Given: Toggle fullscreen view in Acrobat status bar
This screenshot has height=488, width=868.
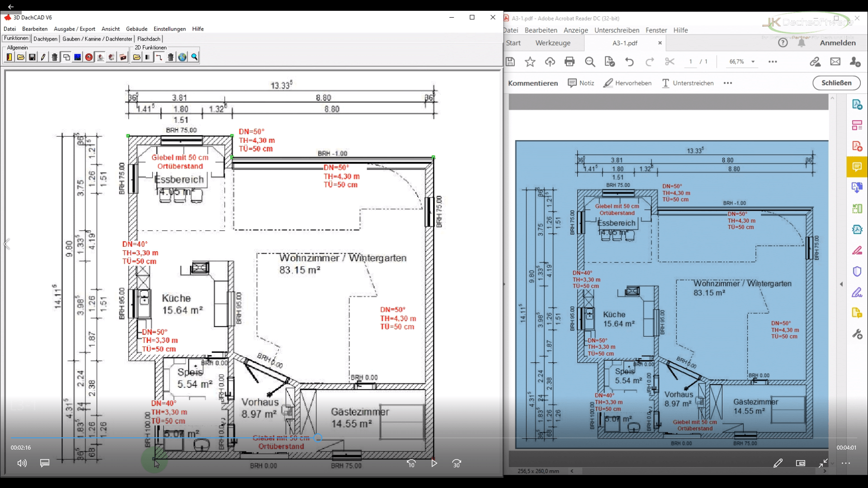Looking at the screenshot, I should click(x=824, y=463).
